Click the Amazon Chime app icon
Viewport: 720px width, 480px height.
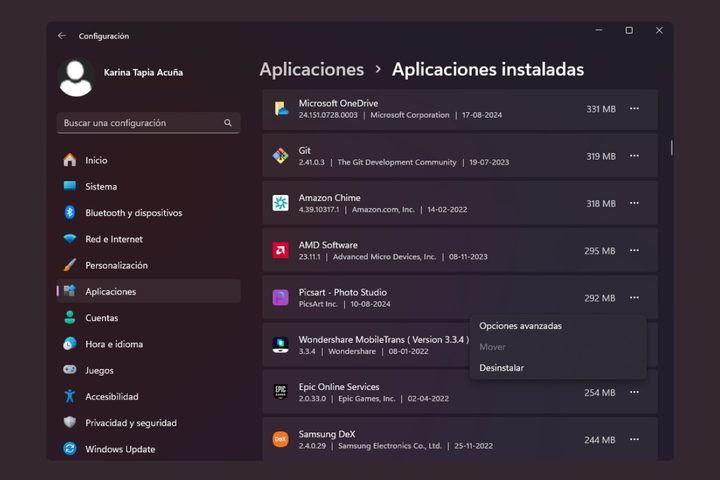[x=281, y=203]
